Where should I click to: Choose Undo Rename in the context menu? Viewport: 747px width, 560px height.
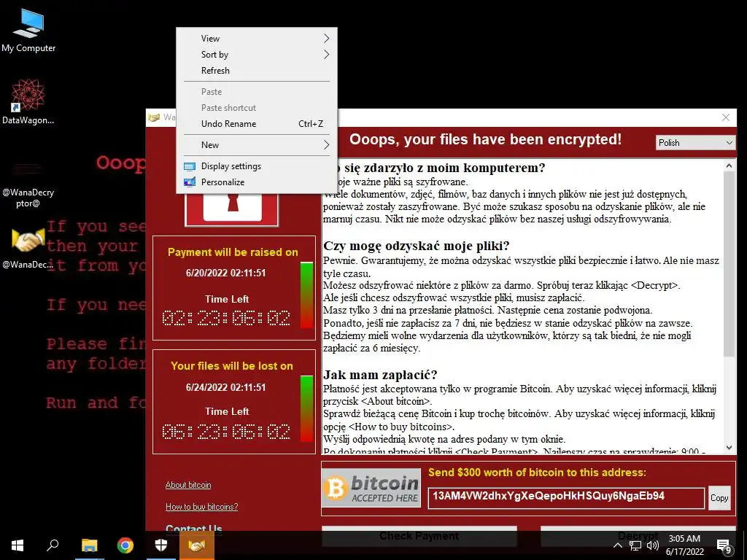[257, 124]
